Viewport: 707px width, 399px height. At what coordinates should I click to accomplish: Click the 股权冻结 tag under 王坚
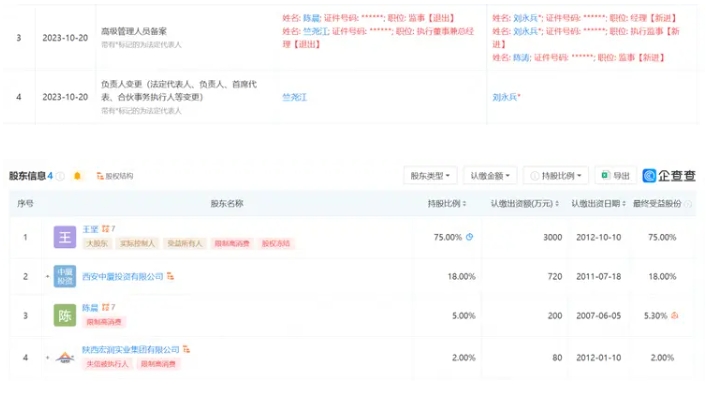point(276,243)
